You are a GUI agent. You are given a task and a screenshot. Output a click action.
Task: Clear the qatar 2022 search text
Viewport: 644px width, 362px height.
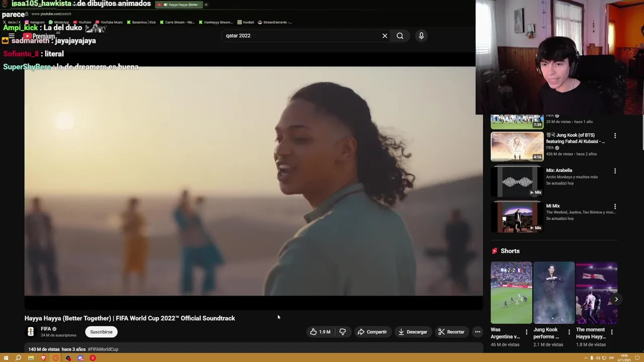pyautogui.click(x=385, y=36)
